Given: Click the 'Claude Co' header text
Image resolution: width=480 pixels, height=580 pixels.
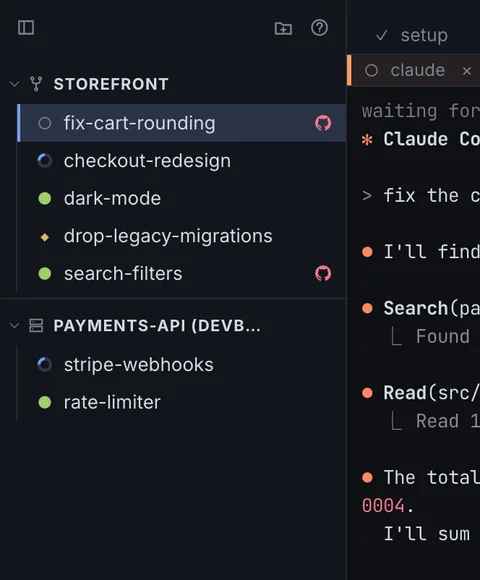Looking at the screenshot, I should click(x=431, y=139).
